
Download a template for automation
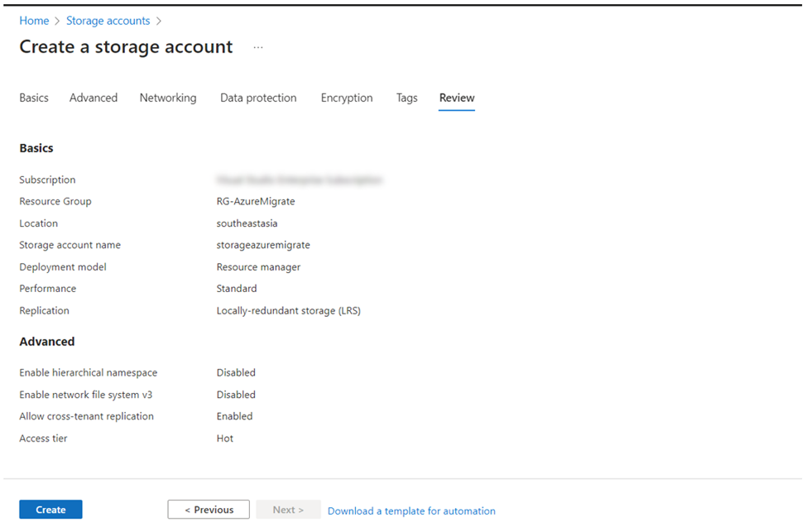click(411, 511)
